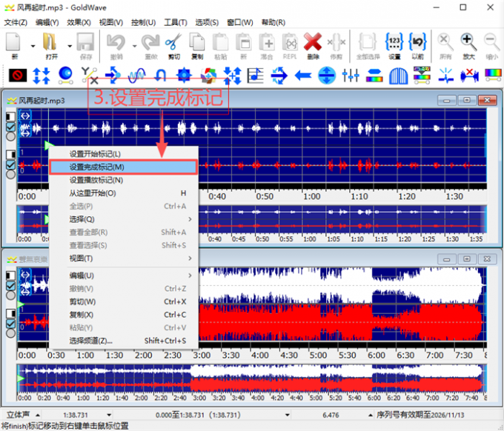Screen dimensions: 504x431
Task: Click the Save (保存) floppy disk icon
Action: [84, 43]
